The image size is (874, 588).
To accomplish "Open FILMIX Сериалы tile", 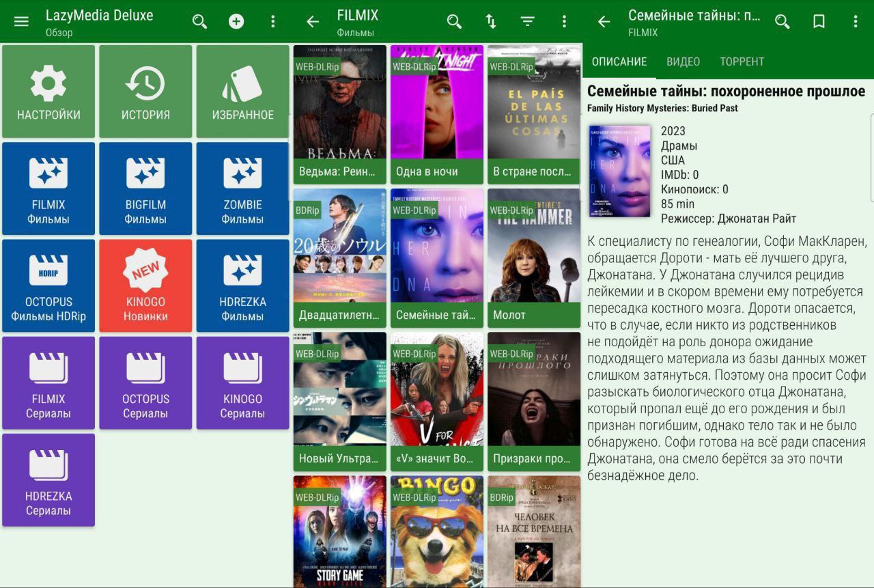I will tap(48, 383).
